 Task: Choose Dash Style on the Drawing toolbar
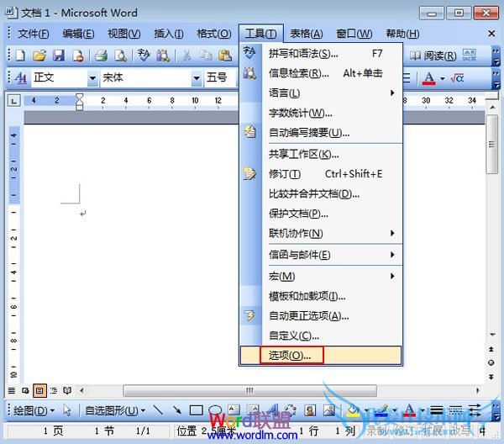pos(455,410)
